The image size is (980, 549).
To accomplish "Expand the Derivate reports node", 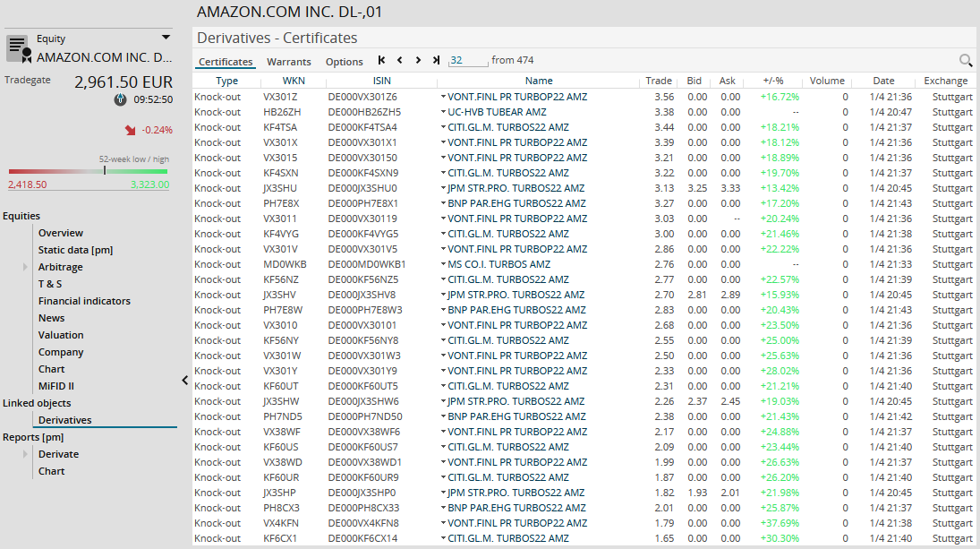I will (x=26, y=455).
